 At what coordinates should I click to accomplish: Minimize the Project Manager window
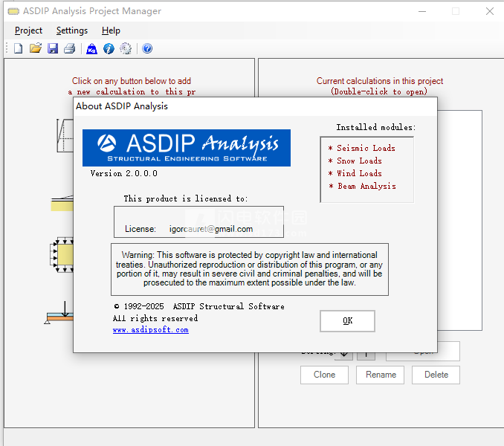tap(422, 11)
